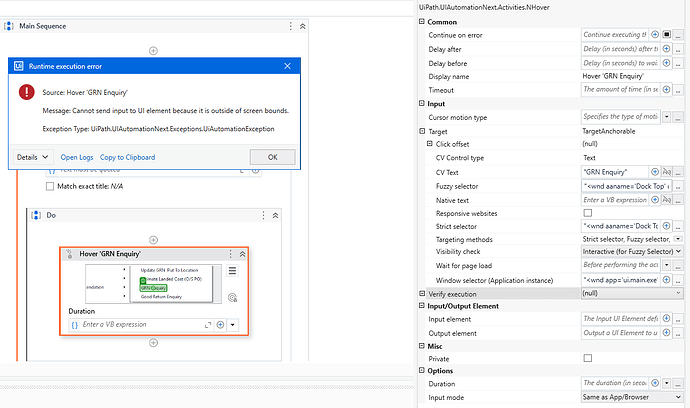Image resolution: width=690 pixels, height=408 pixels.
Task: Open the Do sequence three-dot menu
Action: [263, 215]
